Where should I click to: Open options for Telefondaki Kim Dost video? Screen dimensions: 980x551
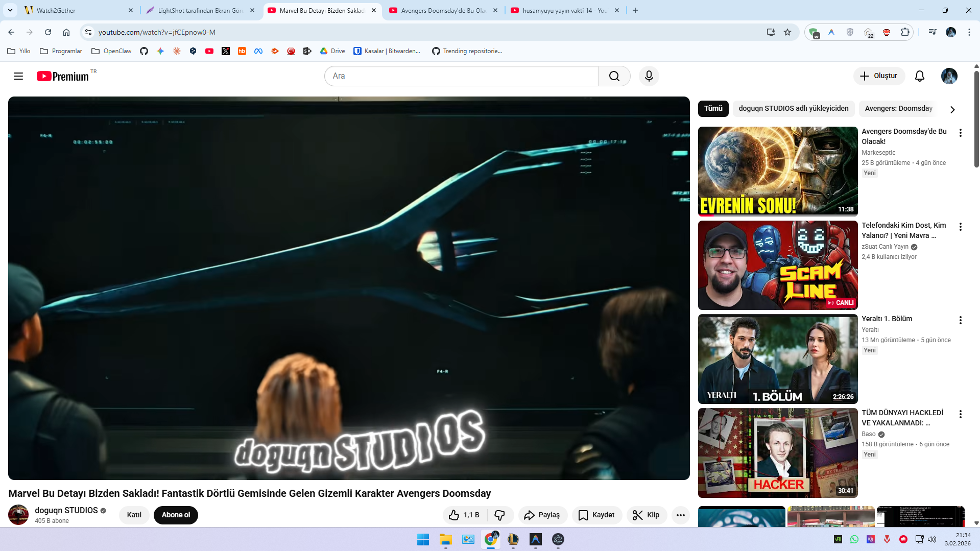tap(961, 227)
